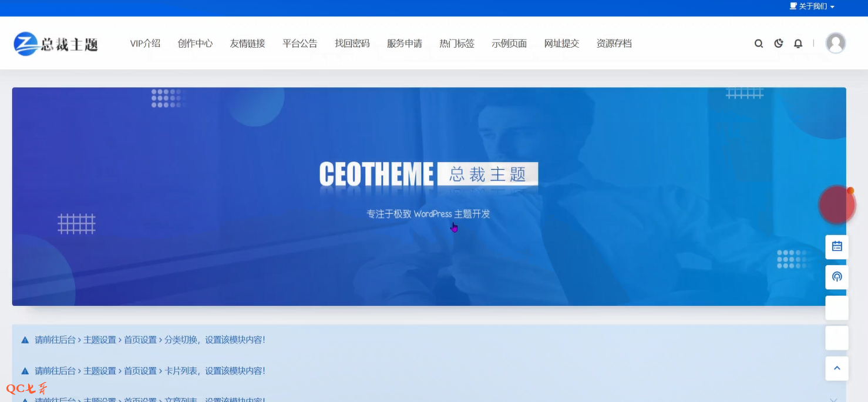Open the search magnifier icon
This screenshot has height=402, width=868.
click(759, 43)
